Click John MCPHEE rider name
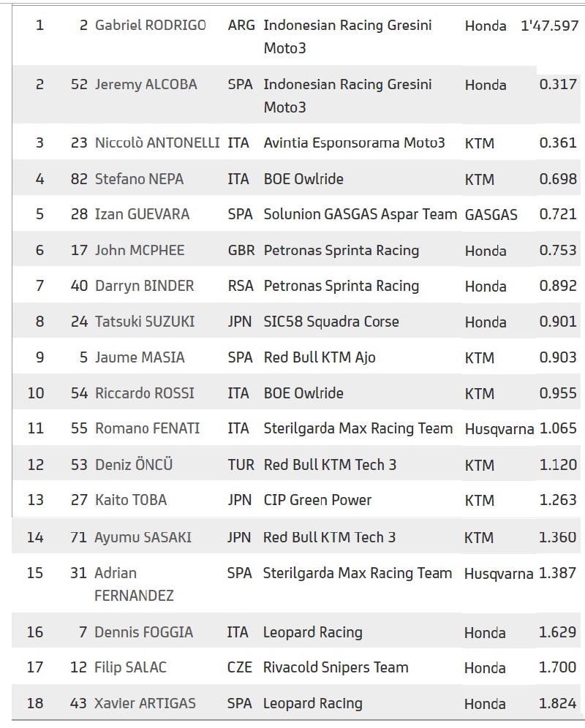The height and width of the screenshot is (728, 585). click(x=140, y=250)
